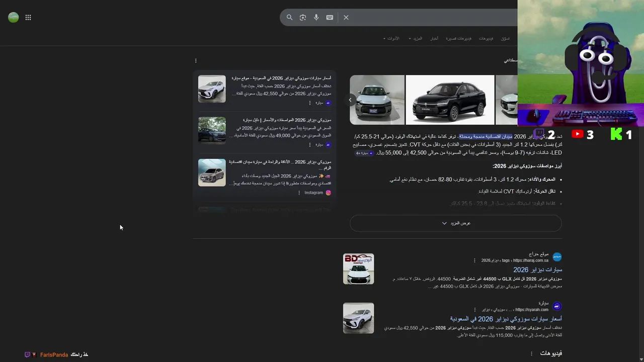Click the highlighted سيدان اقتصادية مدمجة phrase
Image resolution: width=644 pixels, height=362 pixels.
[486, 137]
